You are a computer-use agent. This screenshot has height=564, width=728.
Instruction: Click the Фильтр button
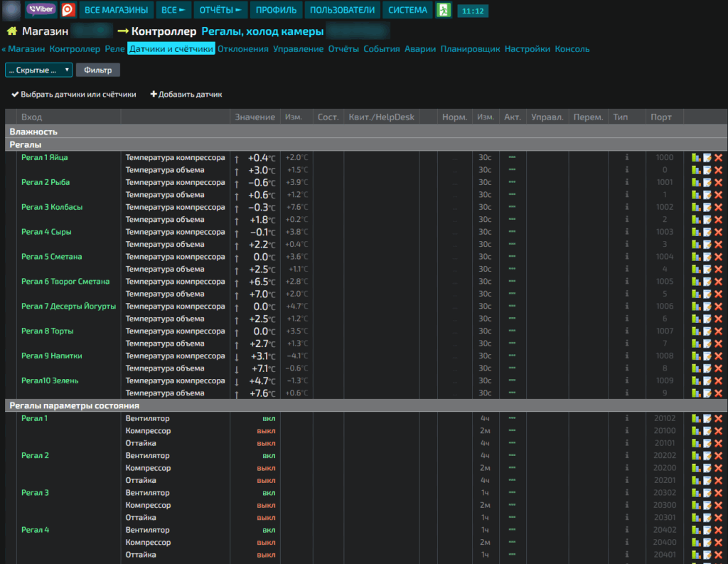coord(98,70)
